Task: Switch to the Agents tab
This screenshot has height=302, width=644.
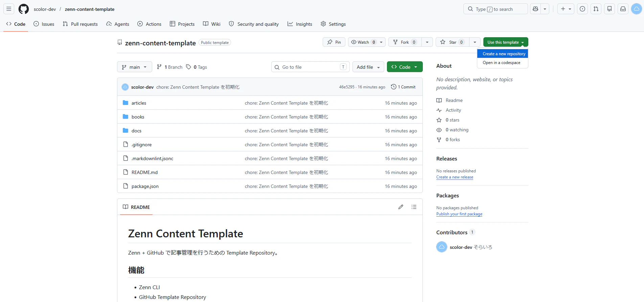Action: [x=118, y=24]
